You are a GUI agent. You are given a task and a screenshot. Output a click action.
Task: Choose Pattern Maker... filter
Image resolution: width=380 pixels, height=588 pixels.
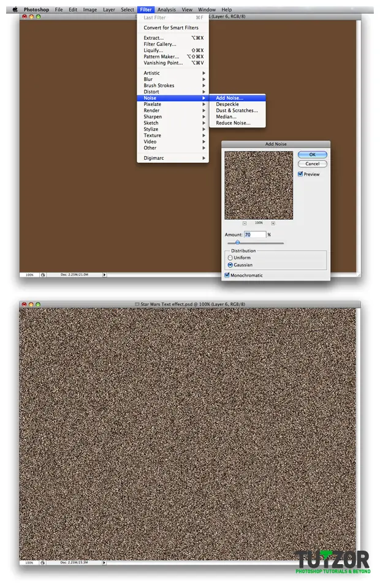point(173,56)
